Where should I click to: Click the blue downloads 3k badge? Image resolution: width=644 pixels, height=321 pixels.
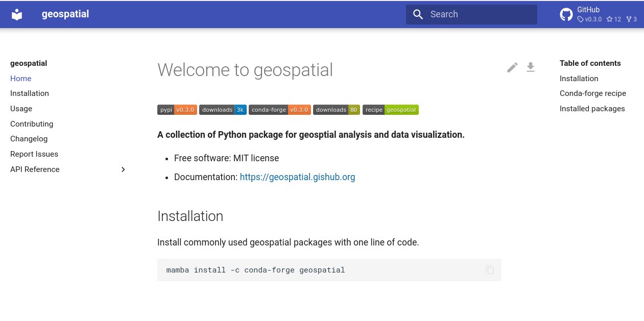[x=223, y=110]
